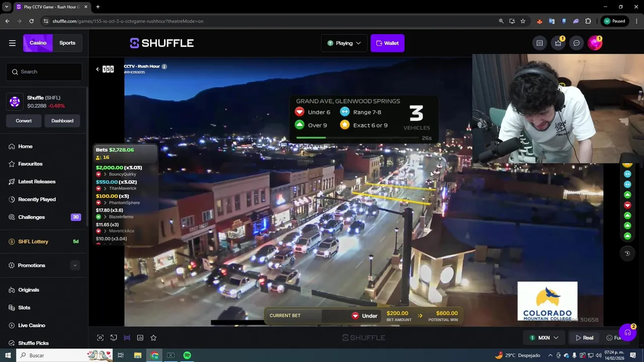Open the pink gem profile avatar
The image size is (644, 362).
[595, 43]
